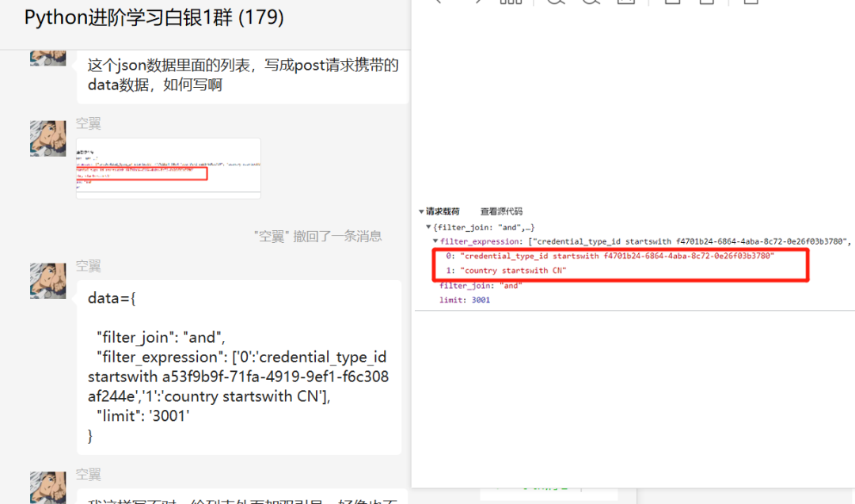
Task: Click the group title Python进阶学习白银1群 (179)
Action: point(154,17)
